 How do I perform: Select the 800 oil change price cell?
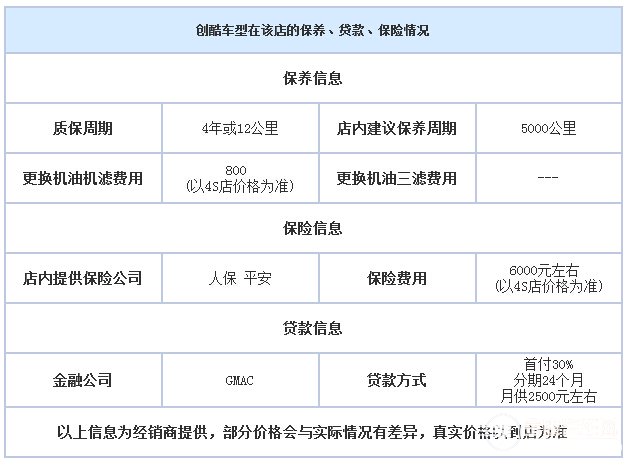tap(241, 178)
